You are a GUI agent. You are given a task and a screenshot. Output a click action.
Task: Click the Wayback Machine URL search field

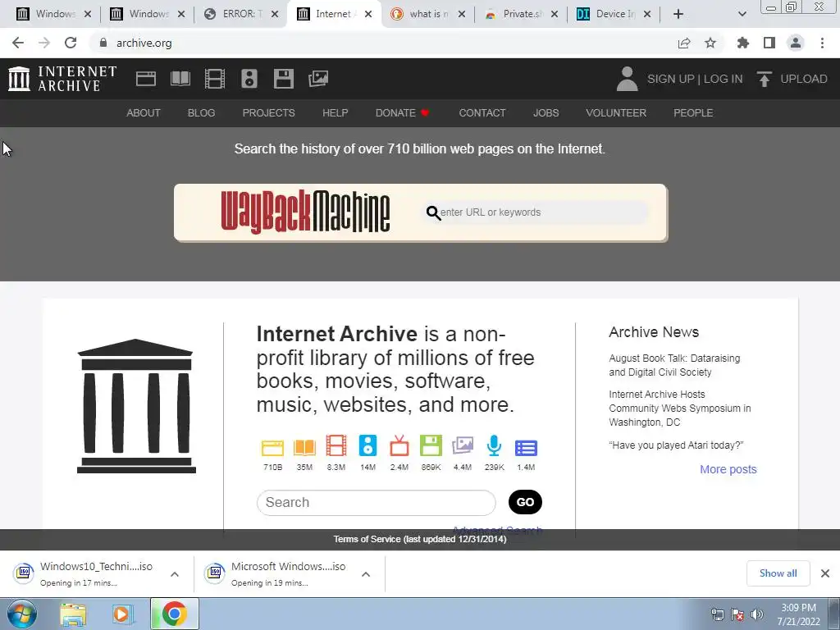pos(536,212)
